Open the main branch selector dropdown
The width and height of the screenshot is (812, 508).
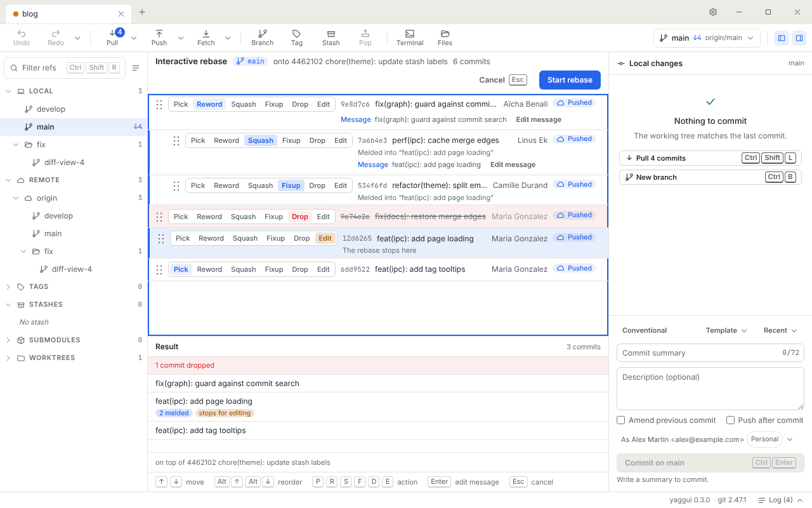[x=707, y=38]
